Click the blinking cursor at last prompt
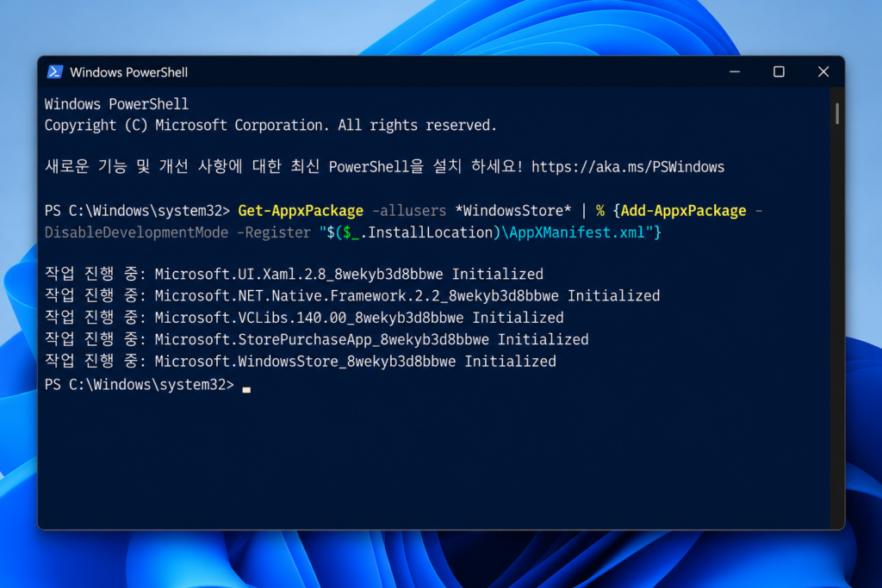 click(x=246, y=388)
